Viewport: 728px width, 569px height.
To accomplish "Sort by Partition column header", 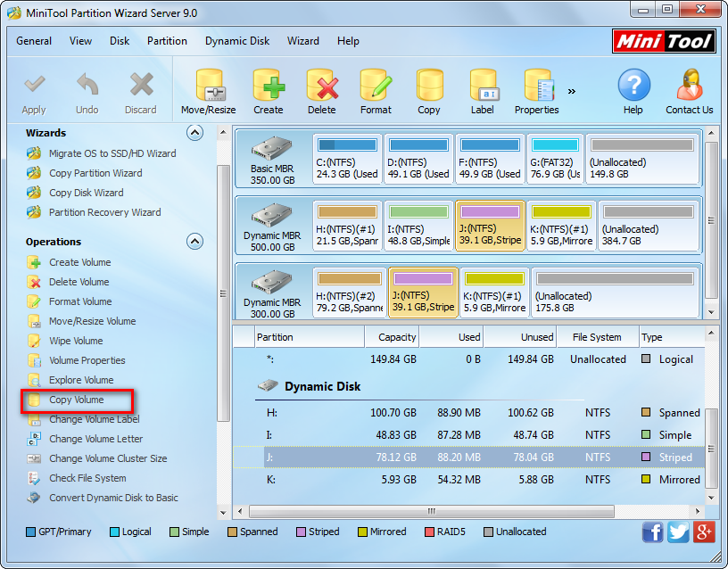I will coord(310,337).
